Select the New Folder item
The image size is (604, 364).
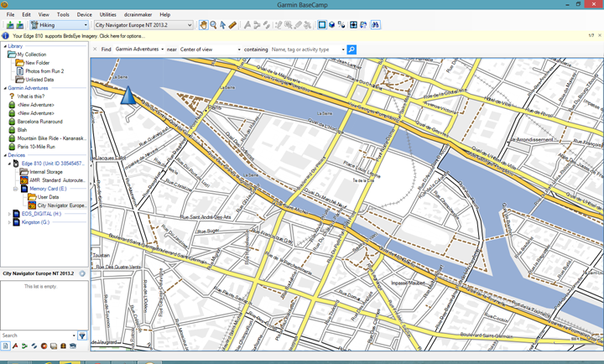click(38, 63)
